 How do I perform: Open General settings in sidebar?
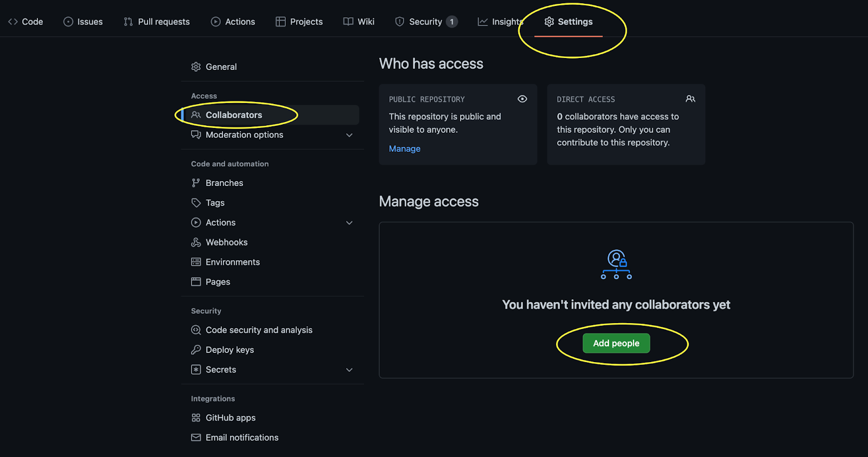(221, 67)
